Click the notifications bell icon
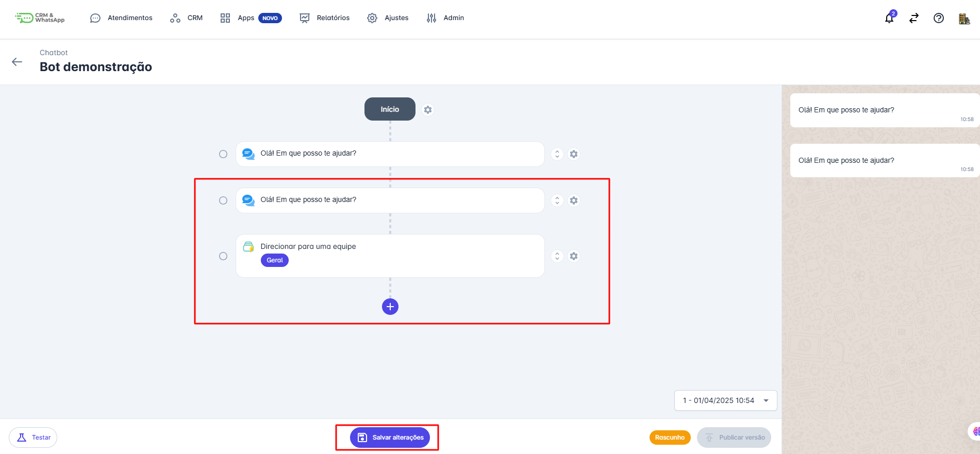The width and height of the screenshot is (980, 454). click(x=889, y=19)
